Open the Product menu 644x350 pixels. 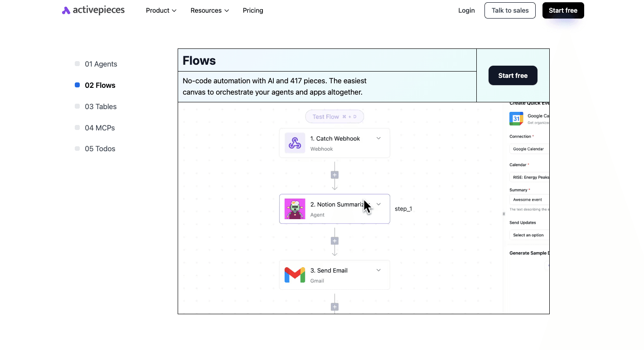coord(161,10)
